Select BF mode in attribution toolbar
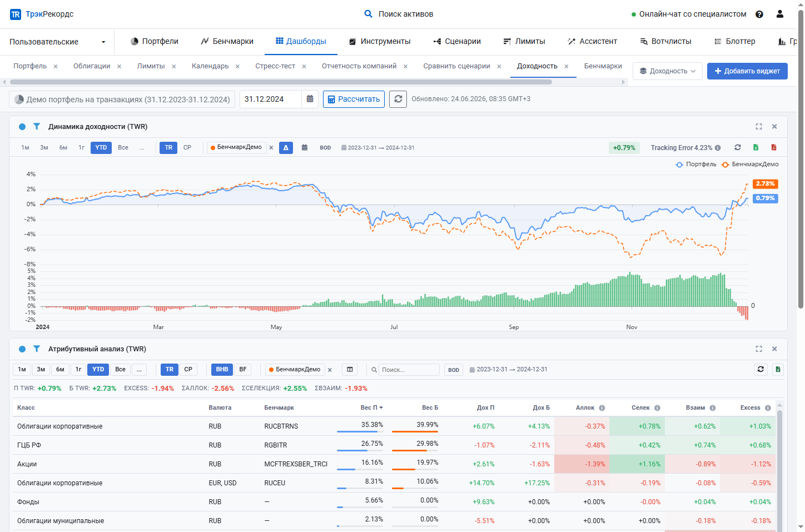 pyautogui.click(x=243, y=370)
